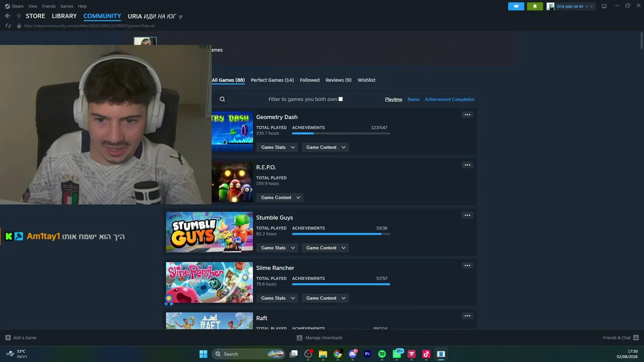Open the Slime Rancher title link

point(275,268)
